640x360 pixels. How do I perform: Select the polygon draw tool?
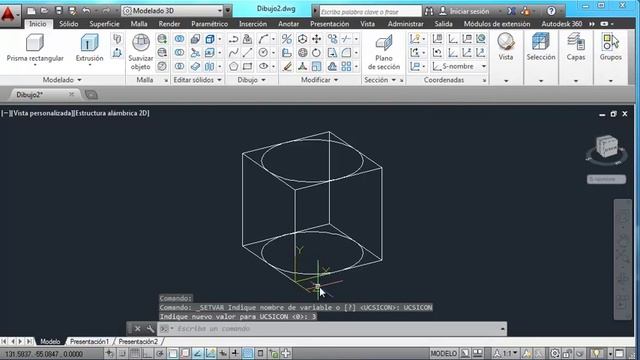click(x=233, y=66)
